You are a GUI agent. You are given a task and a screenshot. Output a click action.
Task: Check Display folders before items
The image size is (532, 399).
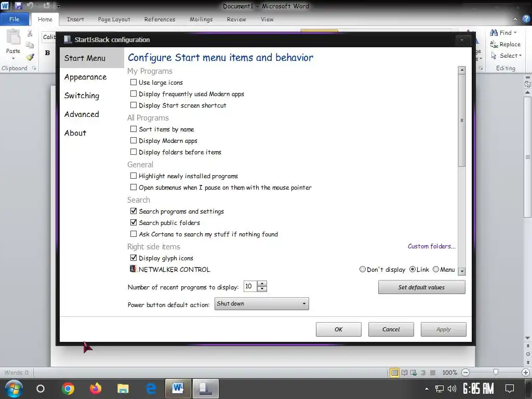tap(134, 152)
